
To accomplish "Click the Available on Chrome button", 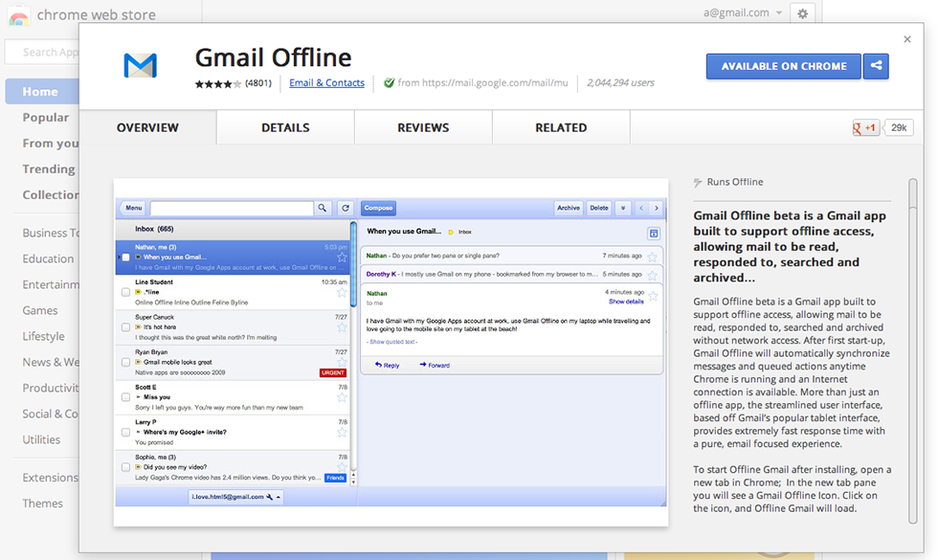I will [783, 66].
